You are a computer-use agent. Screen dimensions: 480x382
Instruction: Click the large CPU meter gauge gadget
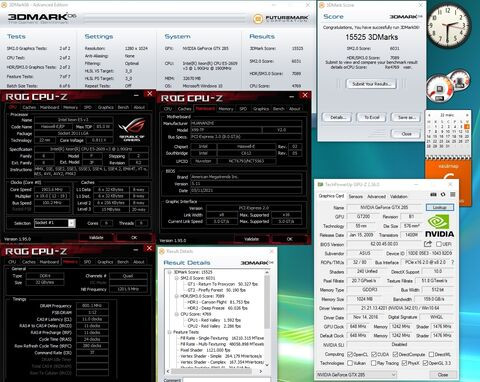pyautogui.click(x=439, y=89)
